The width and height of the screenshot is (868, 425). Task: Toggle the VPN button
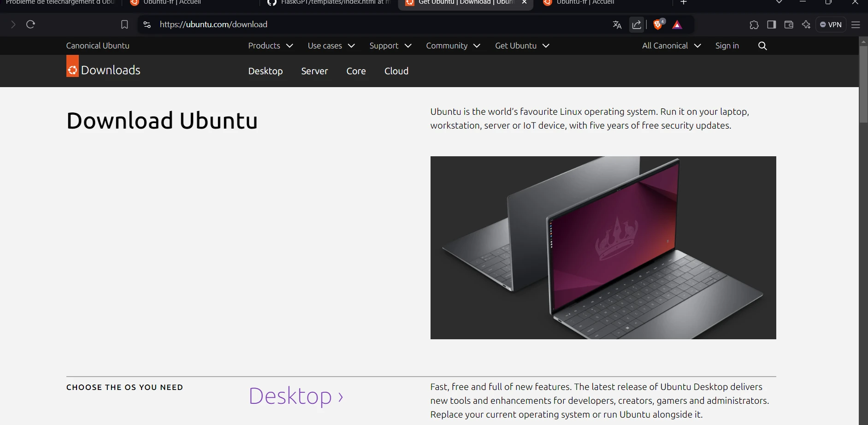831,25
